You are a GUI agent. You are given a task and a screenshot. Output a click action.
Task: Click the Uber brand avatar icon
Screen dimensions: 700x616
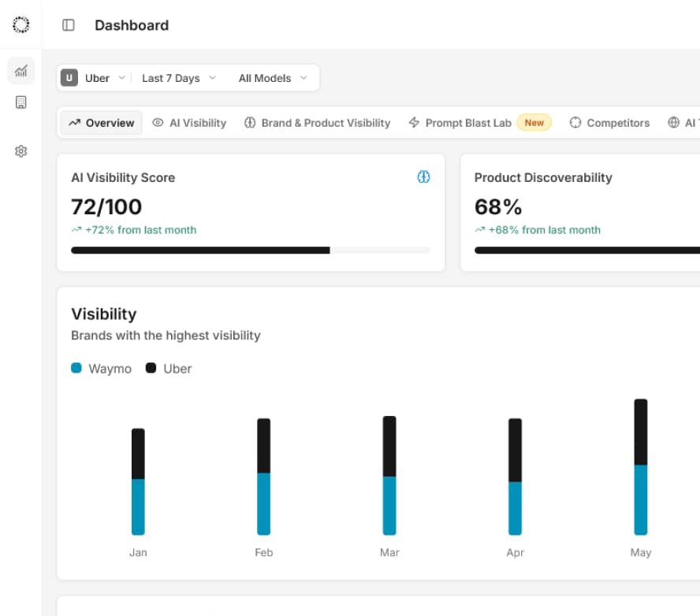(x=69, y=78)
